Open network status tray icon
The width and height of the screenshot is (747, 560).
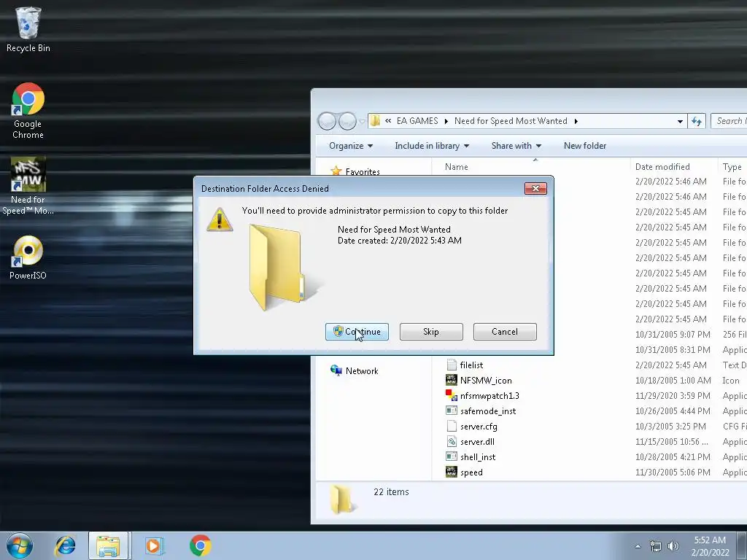click(656, 547)
